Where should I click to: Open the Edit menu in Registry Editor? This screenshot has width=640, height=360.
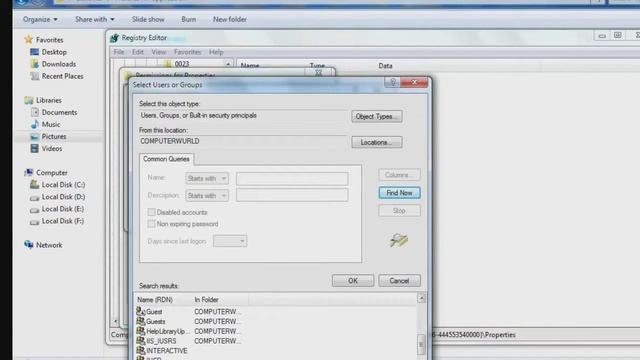pyautogui.click(x=138, y=52)
